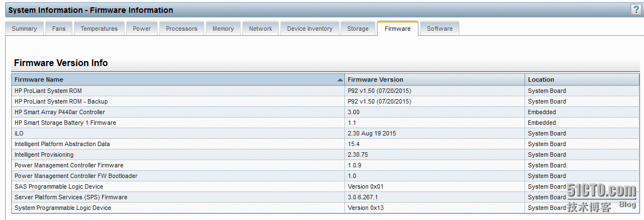Switch to the Summary tab
Screen dimensions: 644x220
point(24,29)
